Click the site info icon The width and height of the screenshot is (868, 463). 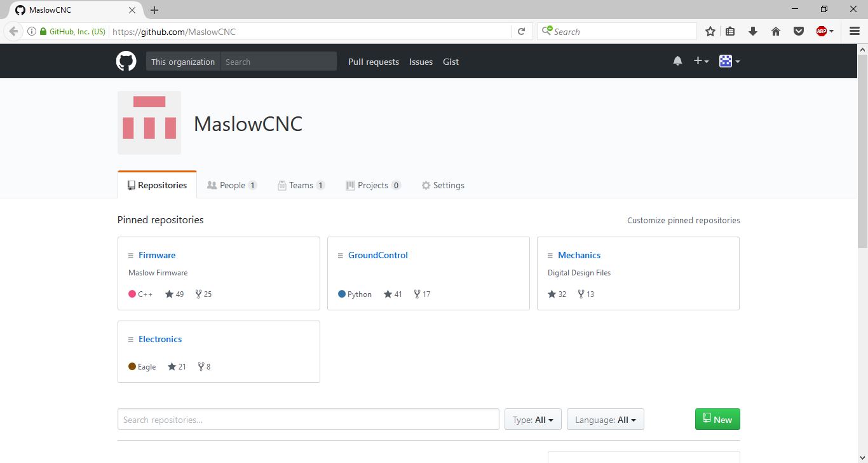pos(31,31)
